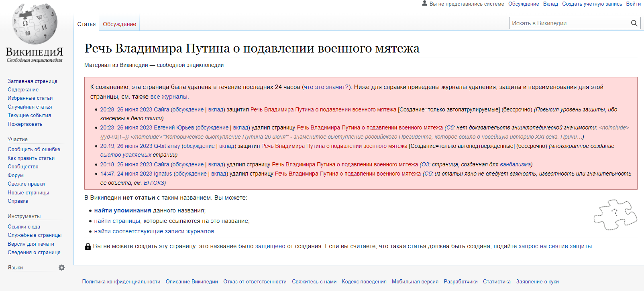Click the Wikipedia globe logo
The image size is (644, 291).
[35, 25]
